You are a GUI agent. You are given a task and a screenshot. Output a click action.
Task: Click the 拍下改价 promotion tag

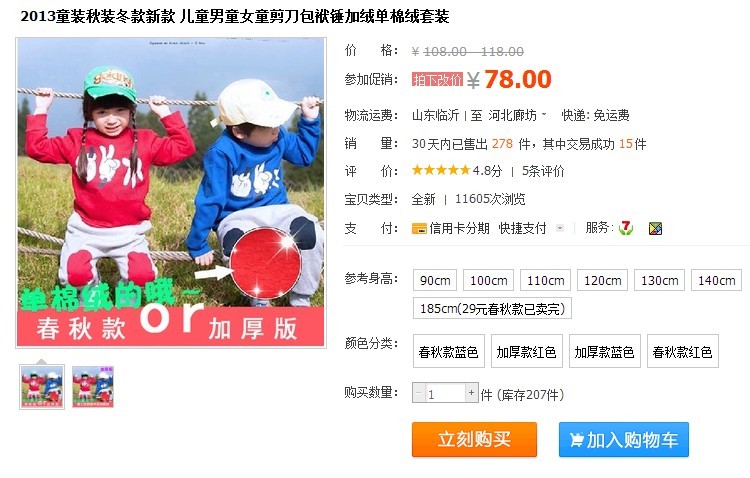point(437,79)
